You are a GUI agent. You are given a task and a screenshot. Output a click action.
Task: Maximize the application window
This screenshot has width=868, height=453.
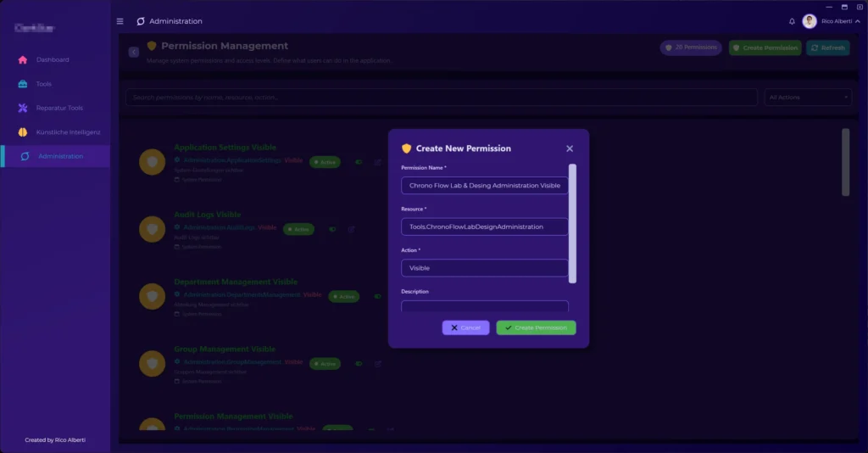[844, 7]
